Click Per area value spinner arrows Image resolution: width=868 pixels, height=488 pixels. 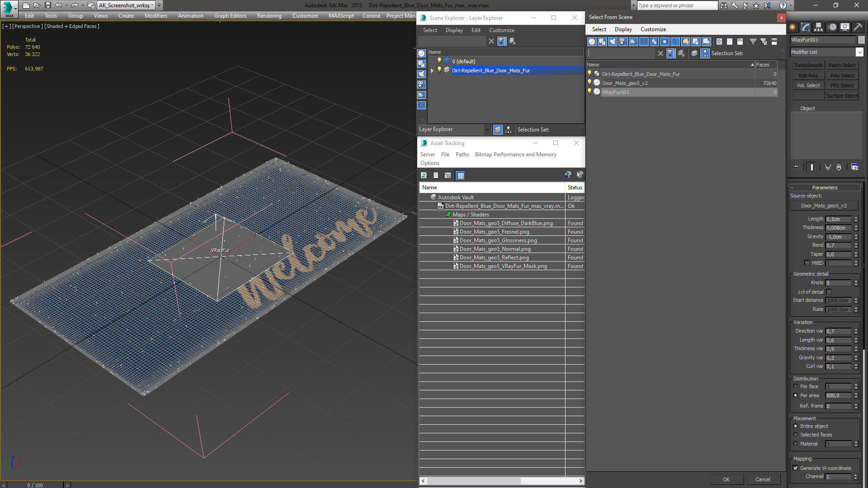[x=856, y=395]
